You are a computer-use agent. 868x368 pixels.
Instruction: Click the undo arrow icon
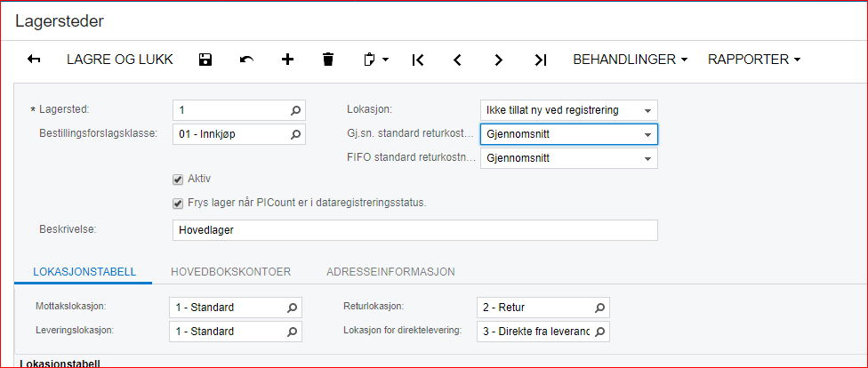(246, 60)
